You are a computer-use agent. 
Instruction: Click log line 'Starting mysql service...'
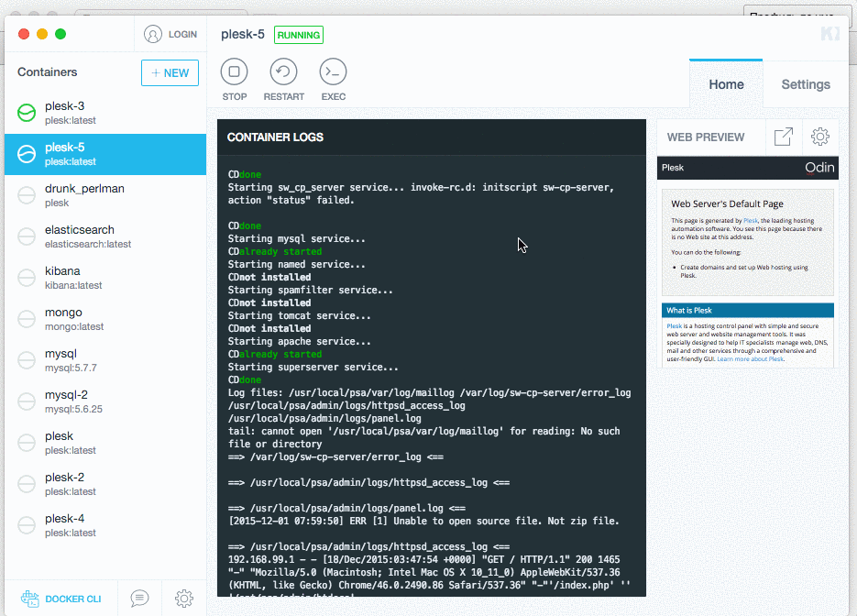coord(296,239)
